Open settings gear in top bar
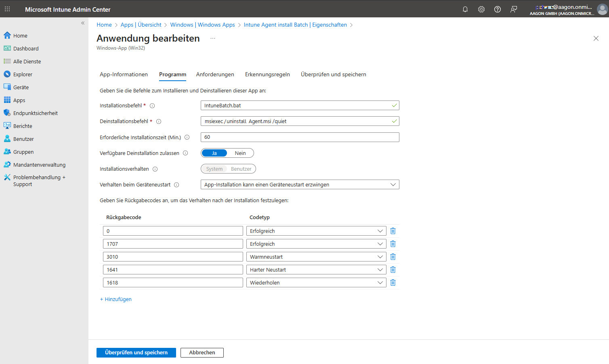Screen dimensions: 609x364 coord(481,9)
